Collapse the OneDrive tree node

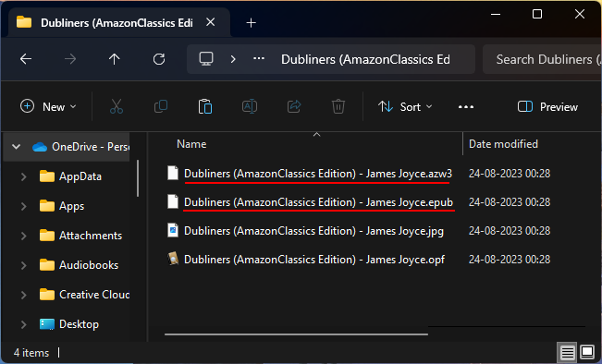click(16, 147)
